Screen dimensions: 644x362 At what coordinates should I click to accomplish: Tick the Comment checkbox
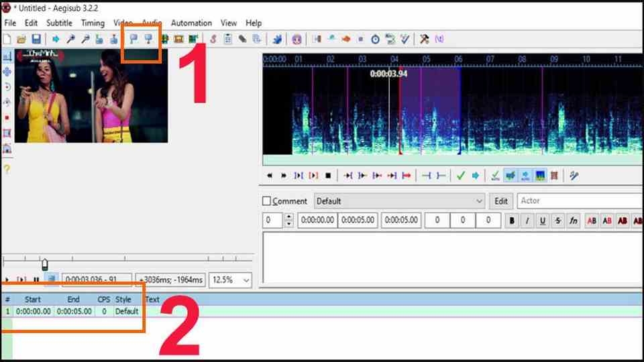click(x=266, y=201)
